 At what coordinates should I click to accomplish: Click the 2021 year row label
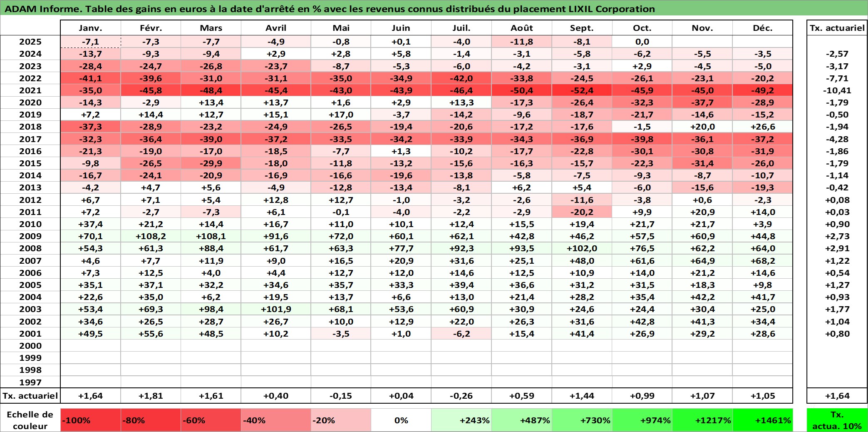click(x=30, y=90)
